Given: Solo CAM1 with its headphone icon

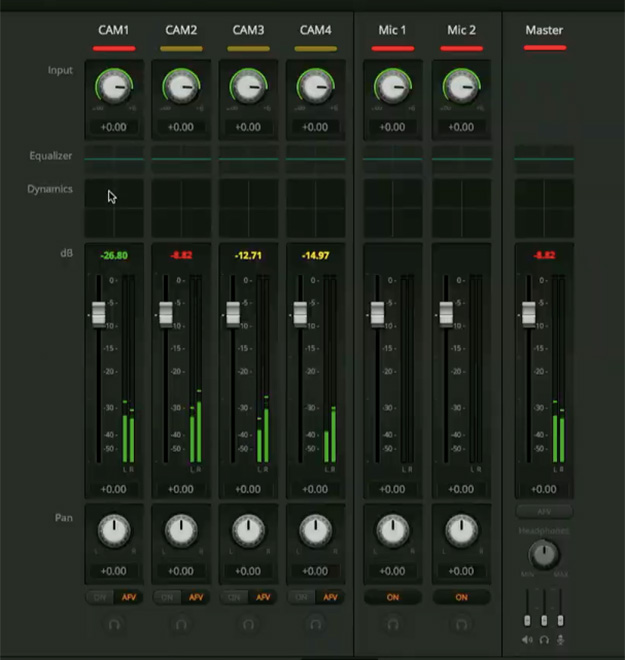Looking at the screenshot, I should pyautogui.click(x=114, y=625).
